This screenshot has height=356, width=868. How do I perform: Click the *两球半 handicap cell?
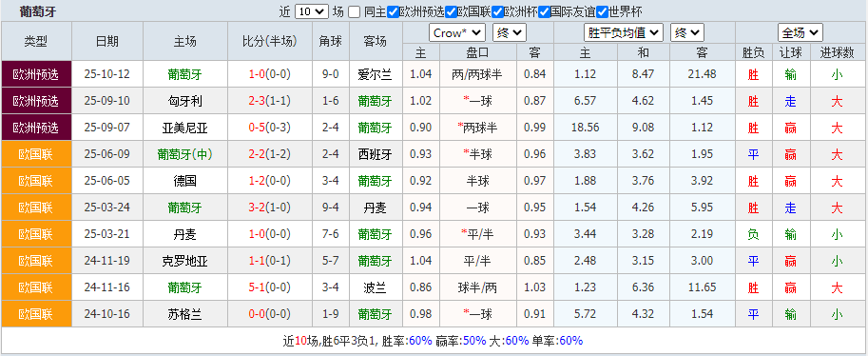(x=477, y=128)
